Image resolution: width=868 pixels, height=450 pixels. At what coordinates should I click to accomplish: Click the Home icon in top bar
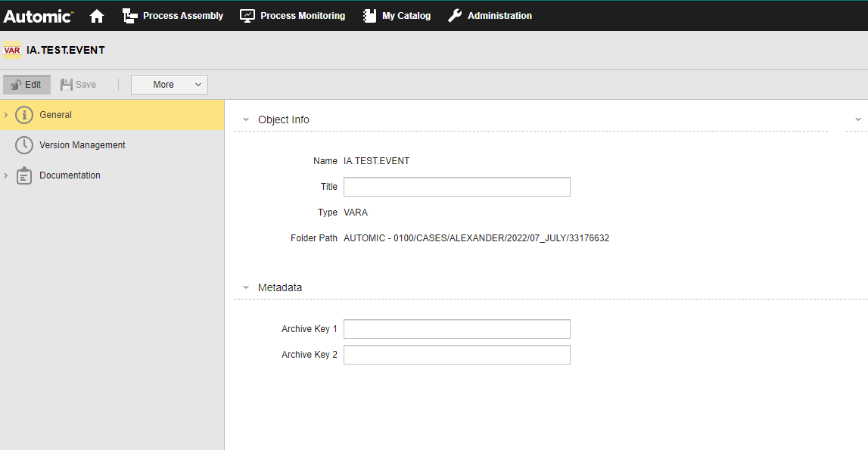tap(97, 16)
